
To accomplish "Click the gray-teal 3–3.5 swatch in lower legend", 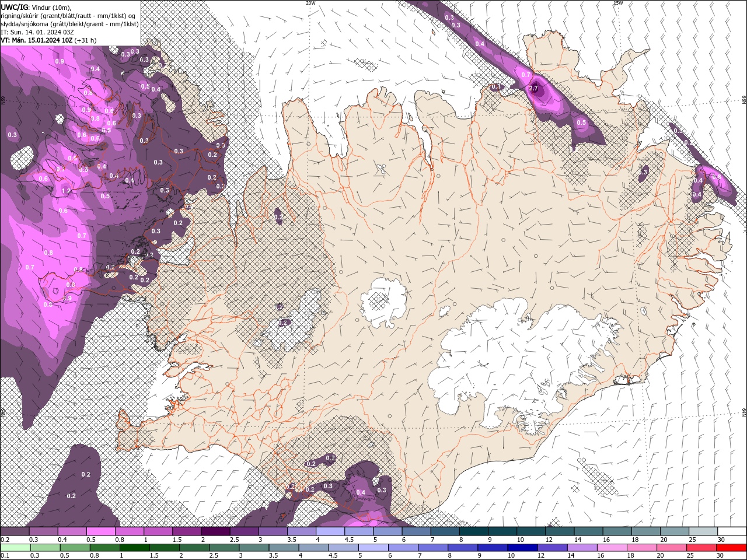I will (254, 548).
